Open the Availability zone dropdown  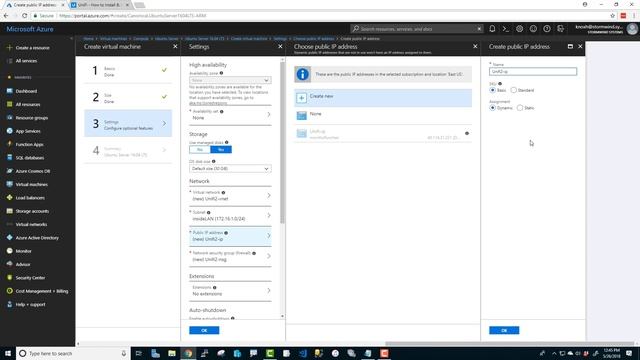230,80
